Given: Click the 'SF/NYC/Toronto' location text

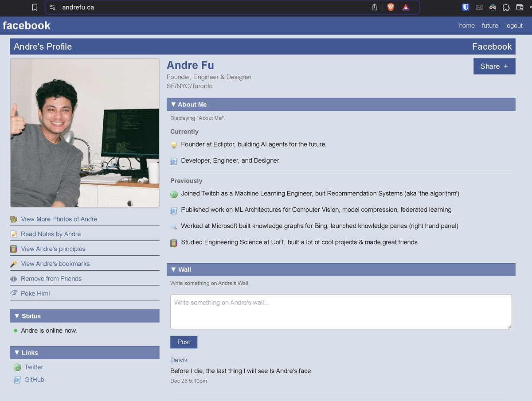Looking at the screenshot, I should click(190, 86).
